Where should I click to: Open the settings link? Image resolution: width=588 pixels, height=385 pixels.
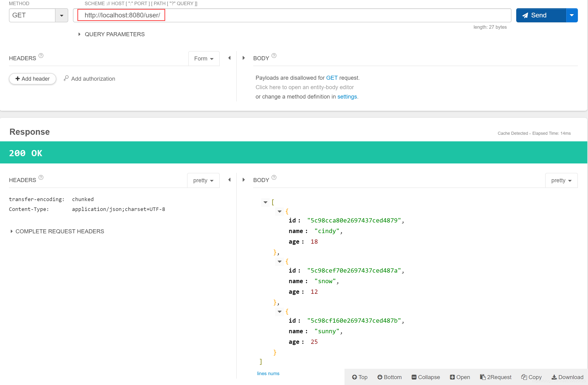click(347, 97)
